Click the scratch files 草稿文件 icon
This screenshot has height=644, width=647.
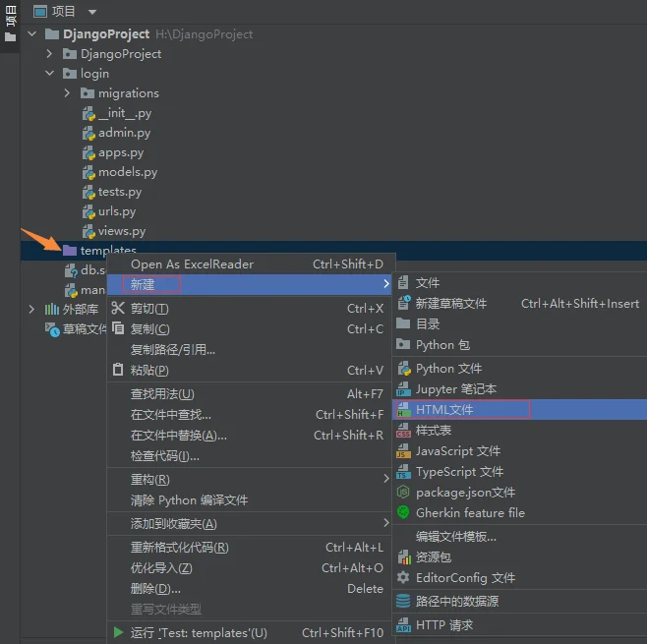(x=52, y=329)
